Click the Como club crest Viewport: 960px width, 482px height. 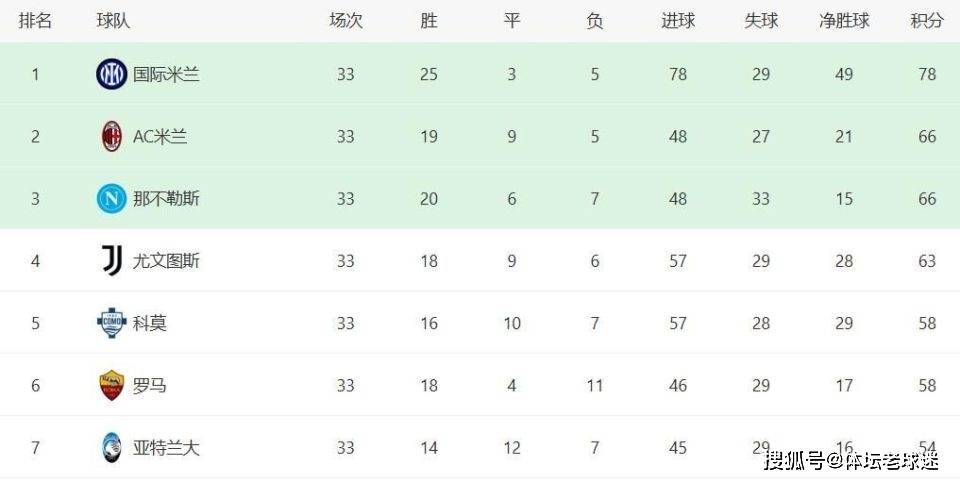tap(111, 323)
